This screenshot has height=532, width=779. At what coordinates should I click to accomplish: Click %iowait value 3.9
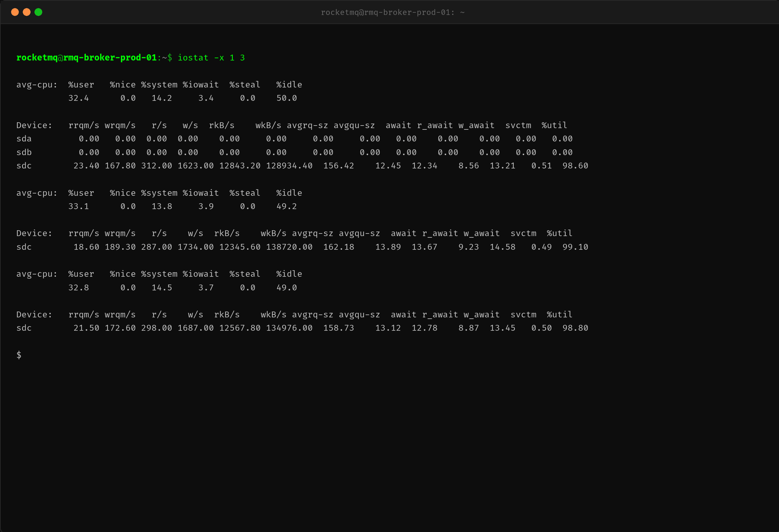point(206,206)
